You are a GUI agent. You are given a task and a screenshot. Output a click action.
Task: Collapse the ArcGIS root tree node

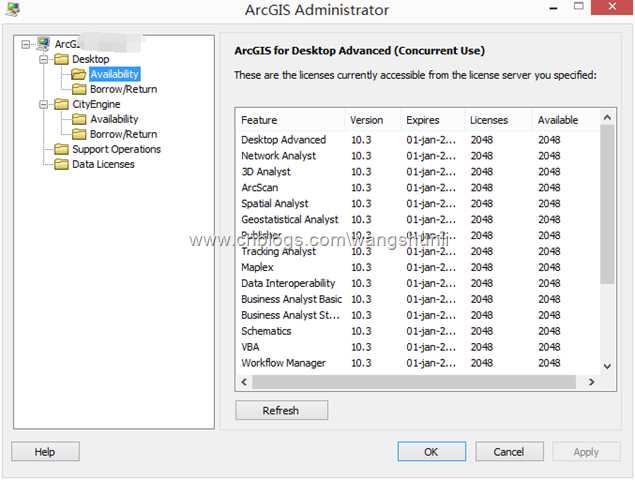26,44
